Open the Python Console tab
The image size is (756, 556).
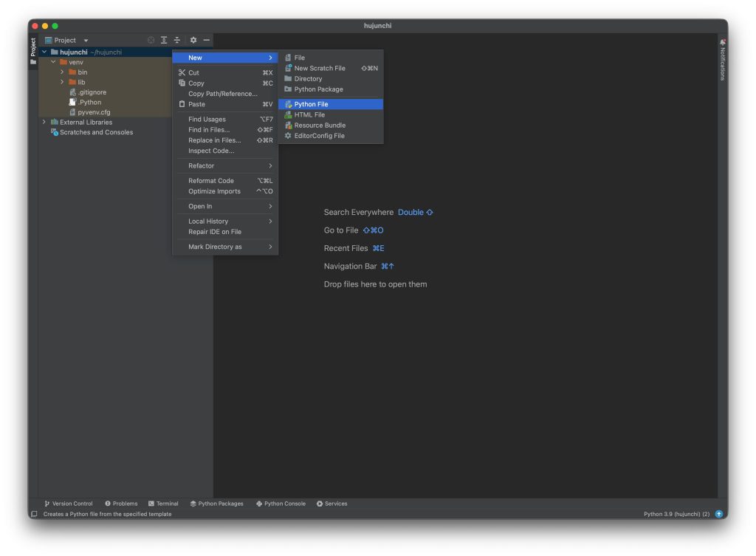point(281,504)
